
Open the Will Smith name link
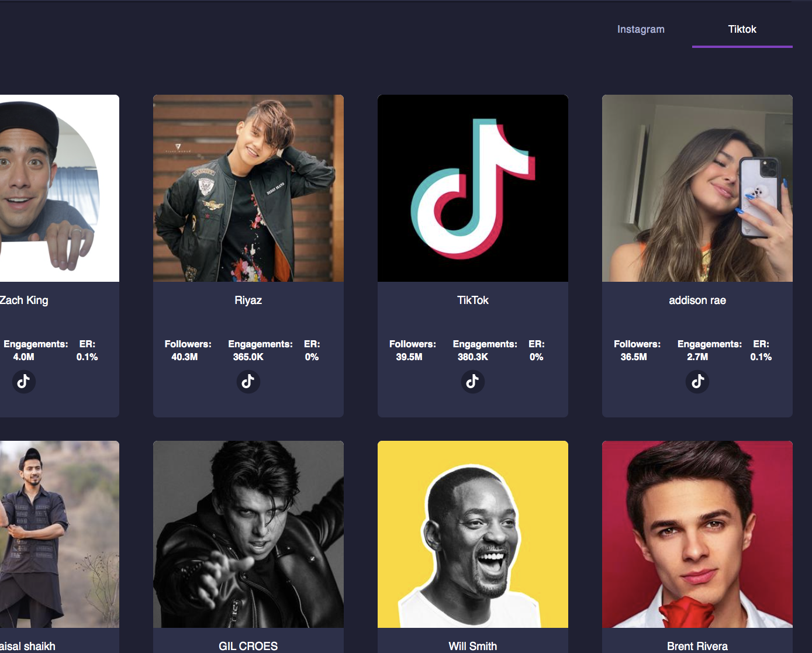point(473,646)
